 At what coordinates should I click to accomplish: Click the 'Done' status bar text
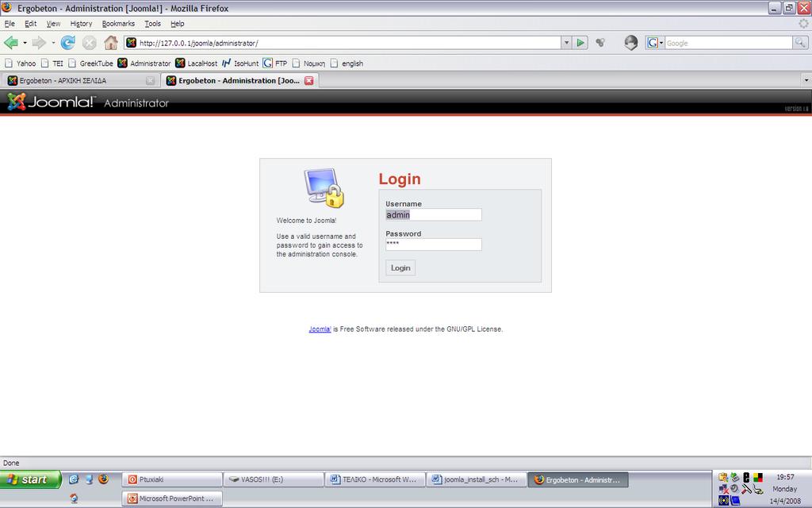click(11, 463)
